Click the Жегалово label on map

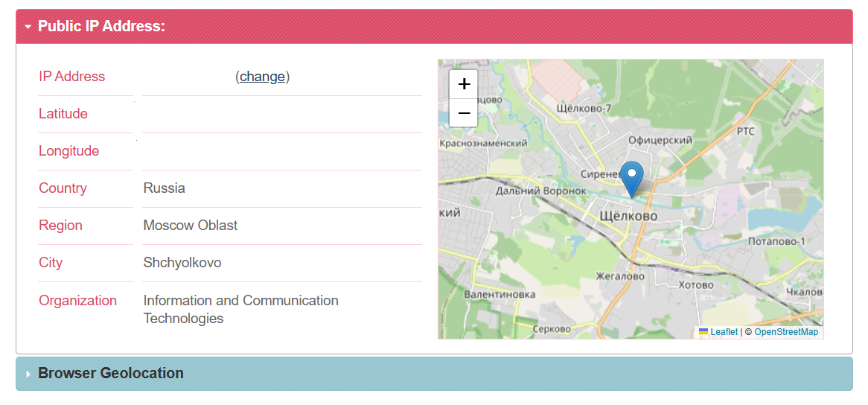620,276
